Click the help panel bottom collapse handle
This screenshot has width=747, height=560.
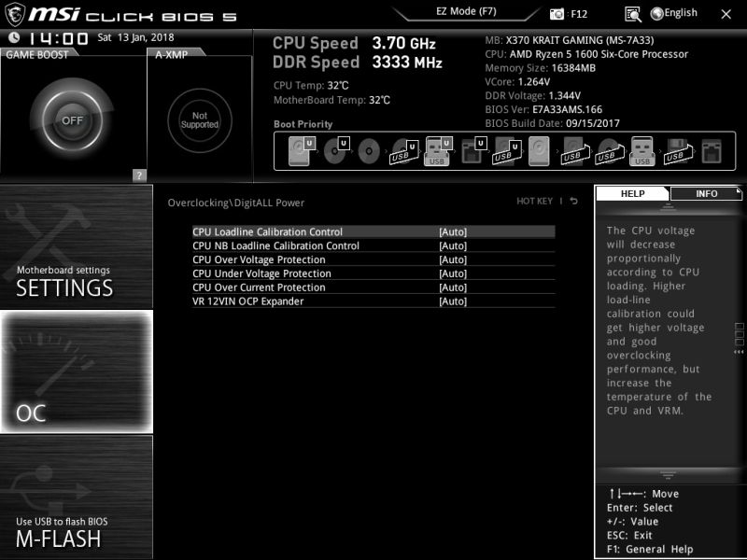click(668, 475)
